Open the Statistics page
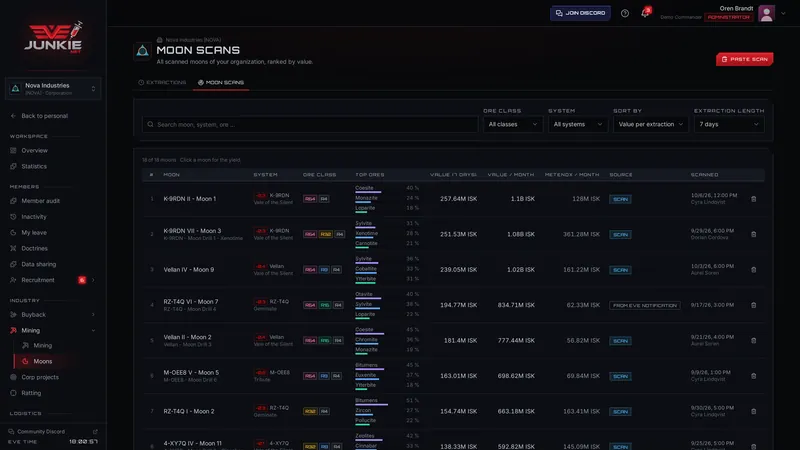800x450 pixels. [34, 166]
